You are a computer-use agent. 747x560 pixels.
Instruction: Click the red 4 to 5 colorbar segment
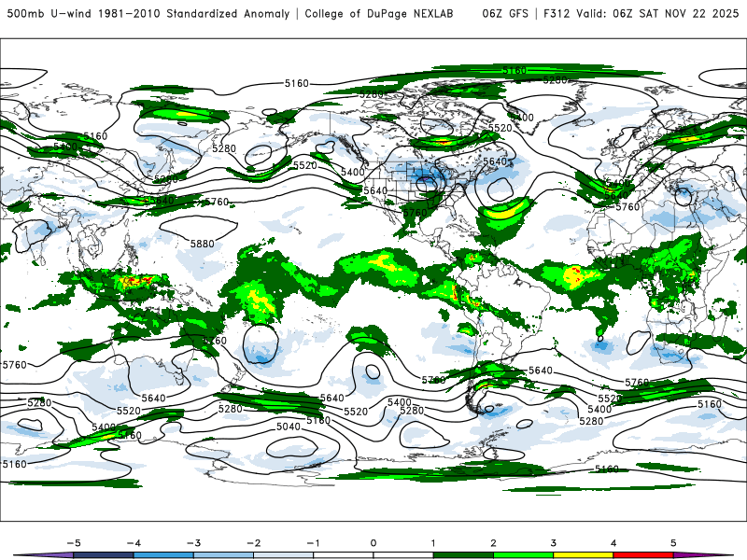click(643, 555)
